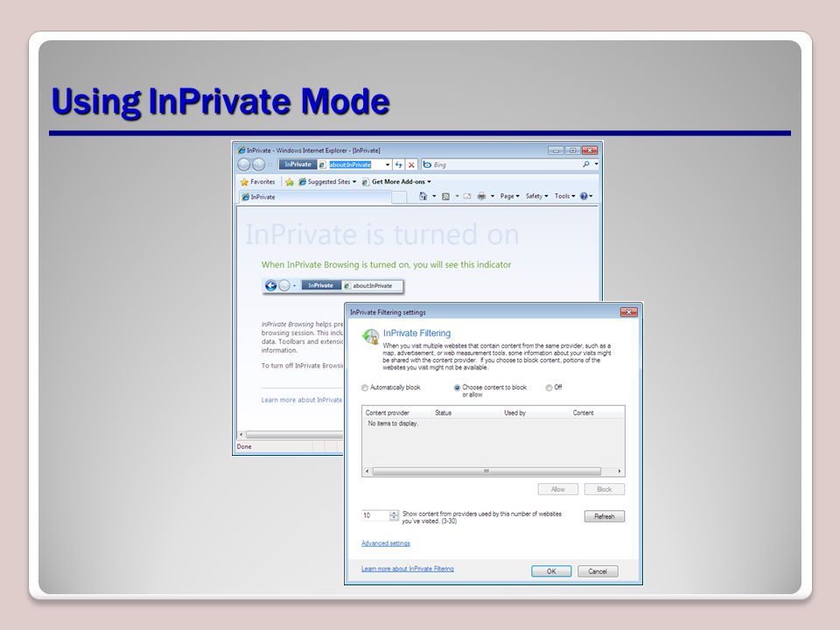Click the InPrivate Filtering shield icon in dialog
840x630 pixels.
370,336
